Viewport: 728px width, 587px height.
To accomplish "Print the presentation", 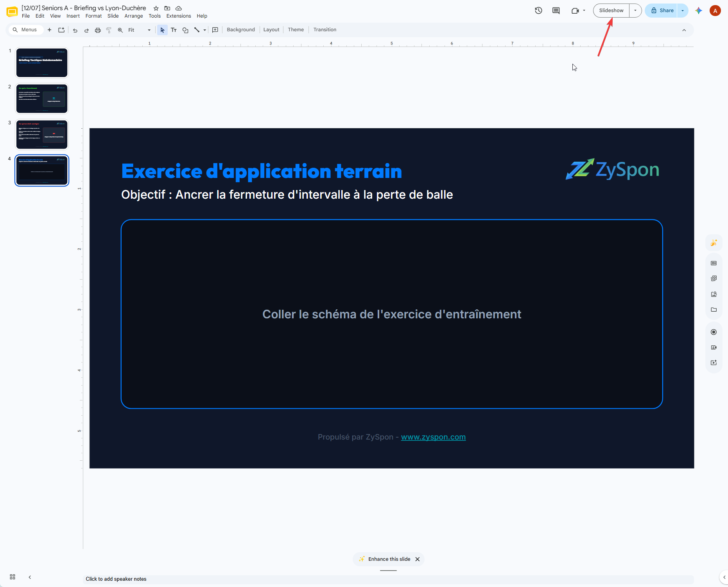I will [x=98, y=30].
